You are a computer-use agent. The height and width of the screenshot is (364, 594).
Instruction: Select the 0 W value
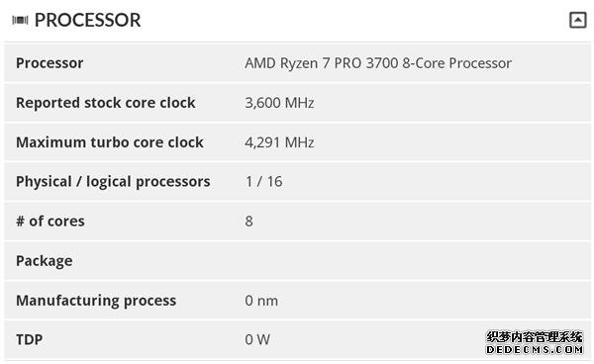tap(257, 340)
